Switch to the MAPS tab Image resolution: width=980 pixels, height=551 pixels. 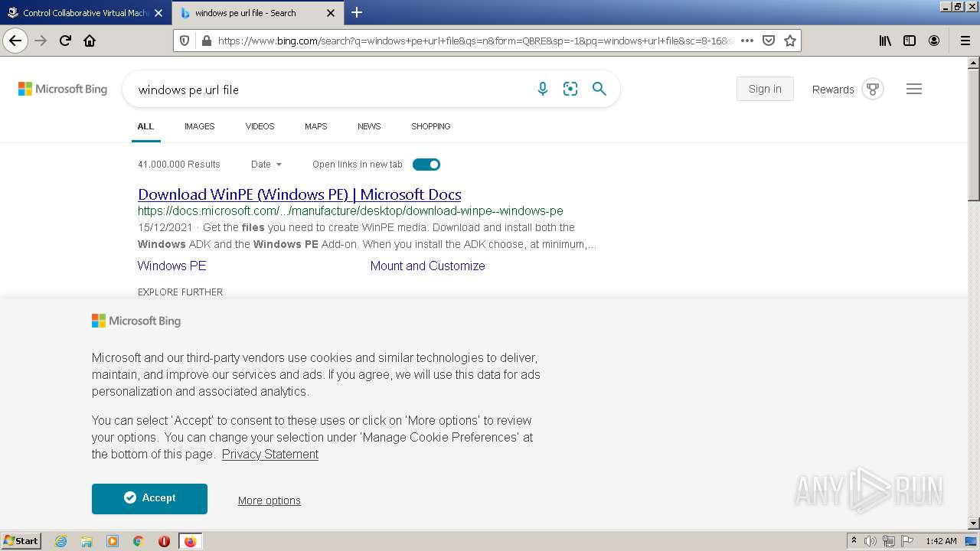pyautogui.click(x=315, y=126)
